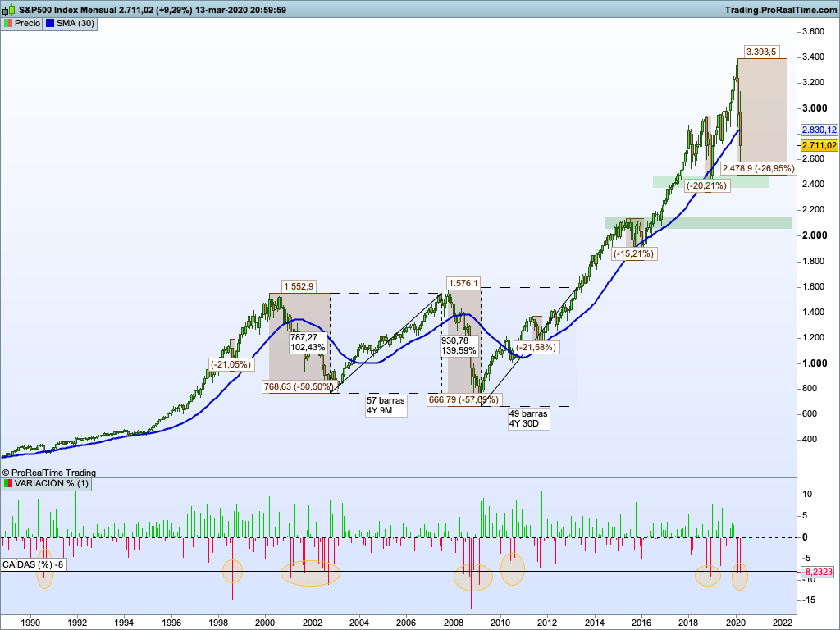Click the (-20,21%) correction label

pyautogui.click(x=708, y=186)
